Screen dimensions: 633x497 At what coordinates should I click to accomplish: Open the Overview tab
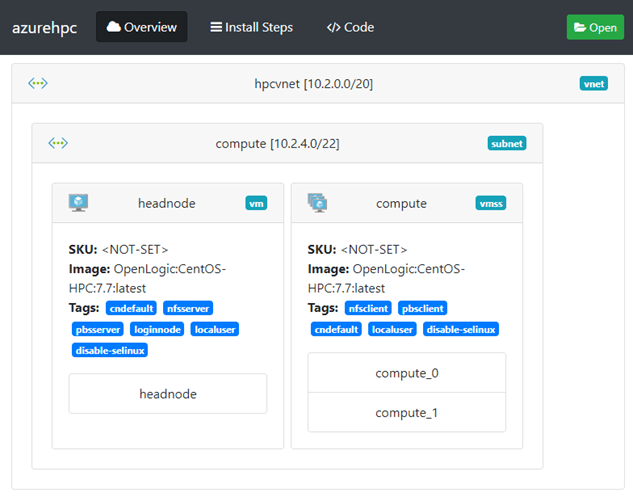coord(141,27)
